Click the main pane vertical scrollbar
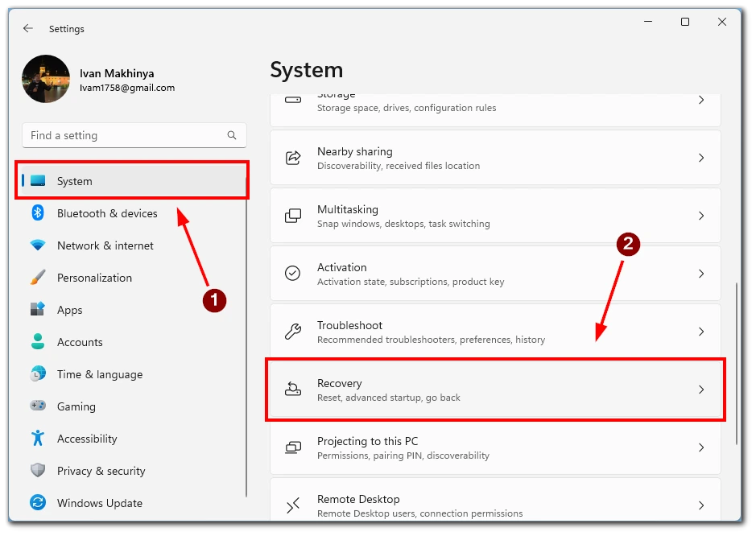756x536 pixels. click(x=736, y=364)
